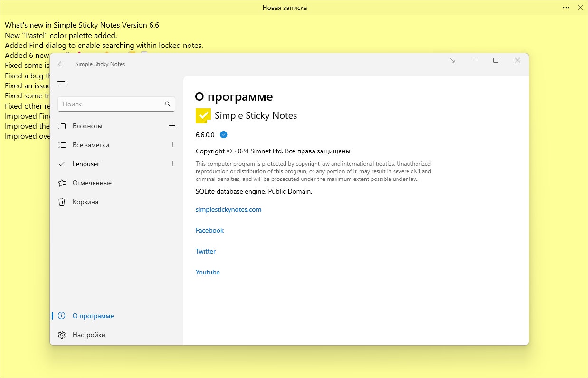Open the Блокноты section
The height and width of the screenshot is (378, 588).
tap(87, 126)
